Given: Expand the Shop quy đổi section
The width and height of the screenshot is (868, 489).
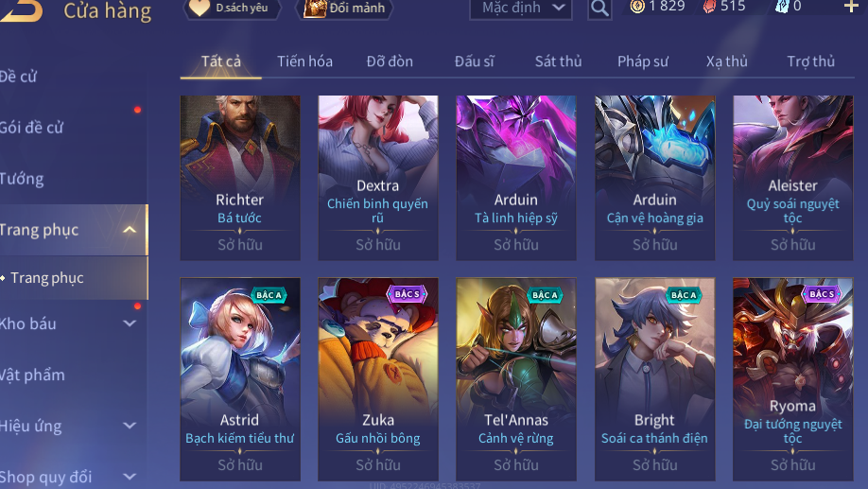Looking at the screenshot, I should pos(130,477).
